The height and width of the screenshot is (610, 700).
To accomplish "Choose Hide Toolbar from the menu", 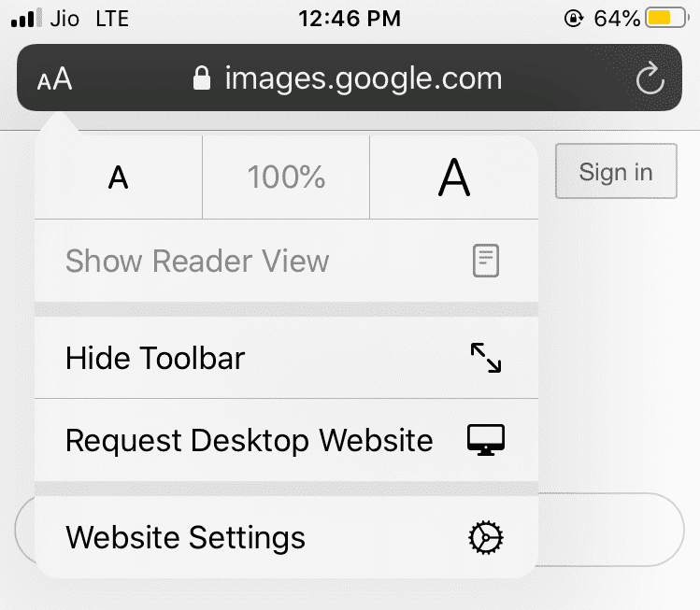I will pyautogui.click(x=155, y=358).
